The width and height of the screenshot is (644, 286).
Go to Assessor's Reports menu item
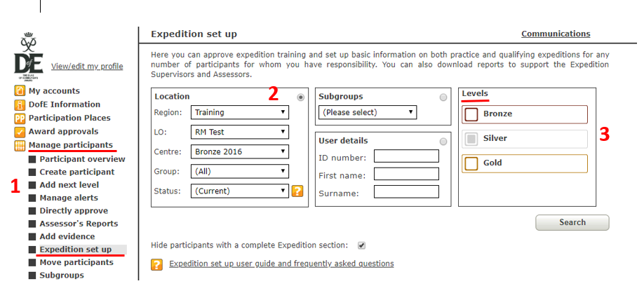coord(79,224)
